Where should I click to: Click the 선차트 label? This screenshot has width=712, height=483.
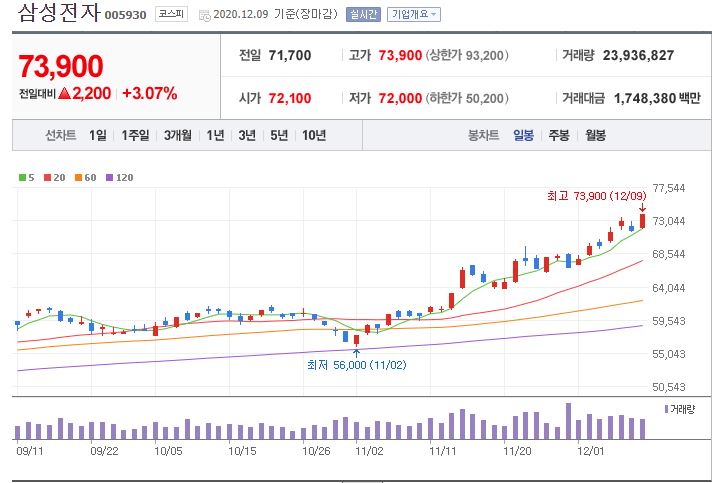pos(60,135)
